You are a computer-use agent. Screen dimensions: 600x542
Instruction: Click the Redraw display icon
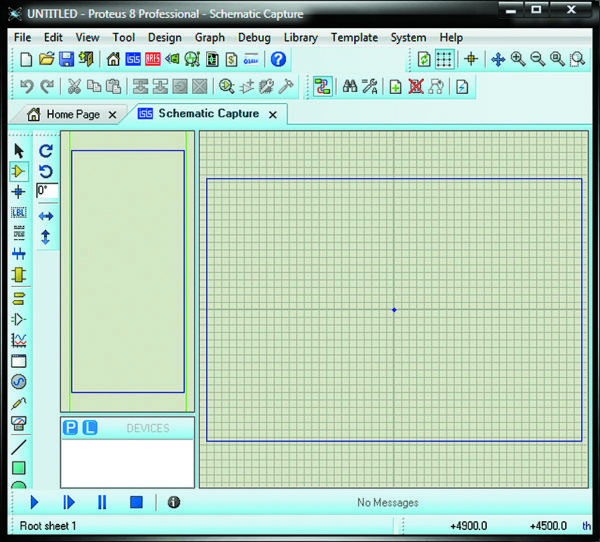[424, 59]
